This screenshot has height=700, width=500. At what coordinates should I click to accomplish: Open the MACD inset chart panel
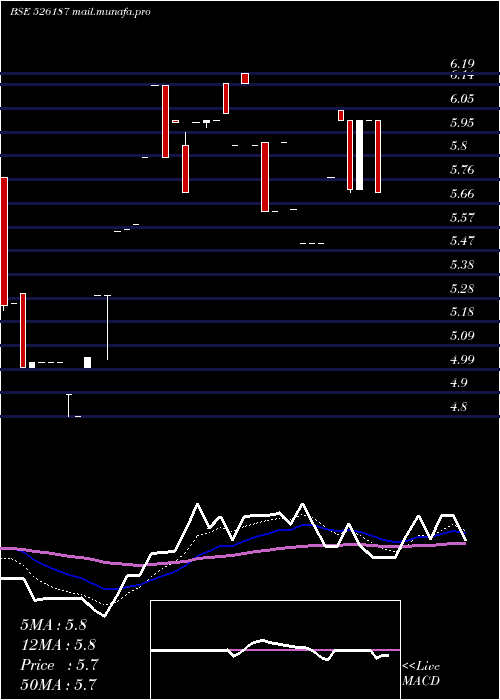point(275,650)
